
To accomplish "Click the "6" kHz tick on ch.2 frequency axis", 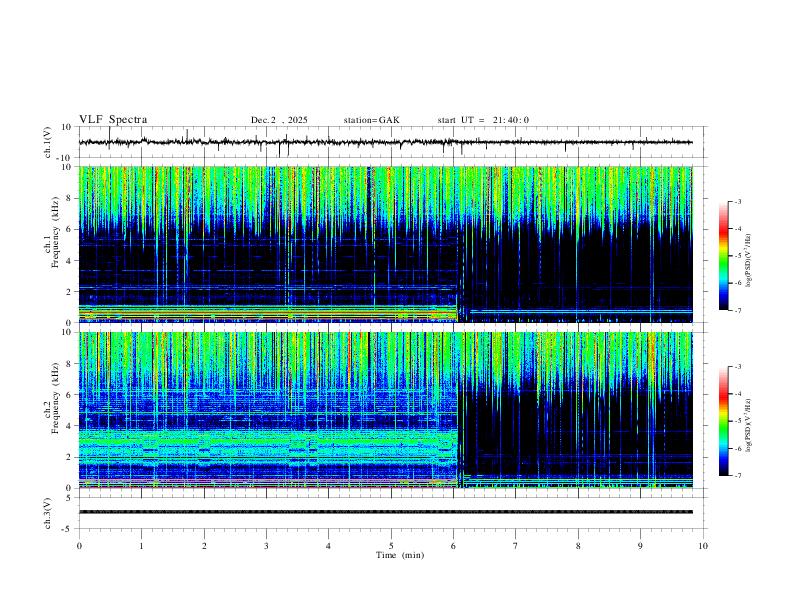I will pyautogui.click(x=70, y=395).
